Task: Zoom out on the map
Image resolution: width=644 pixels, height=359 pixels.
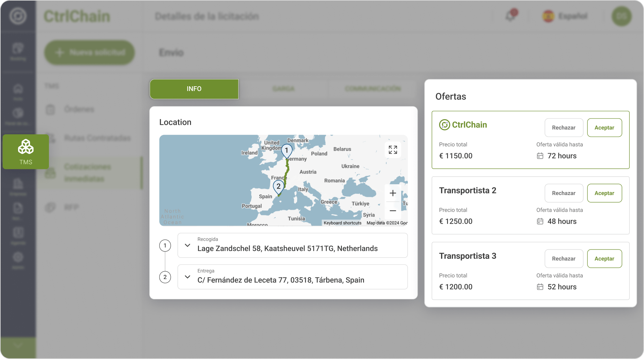Action: click(x=393, y=210)
